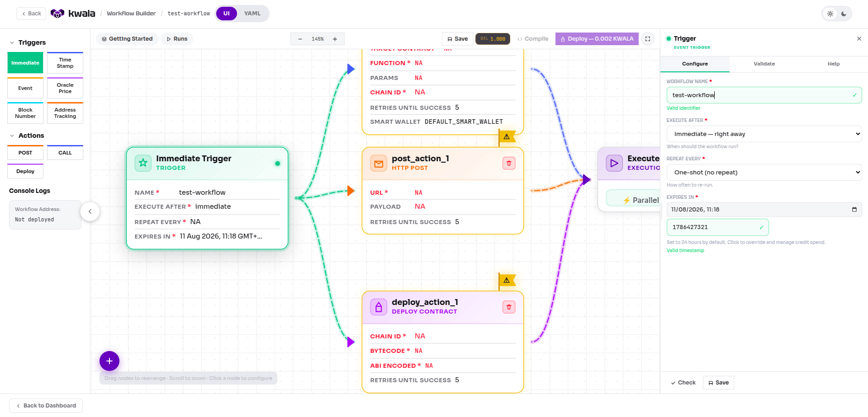Image resolution: width=868 pixels, height=417 pixels.
Task: Switch builder to UI mode
Action: (x=227, y=14)
